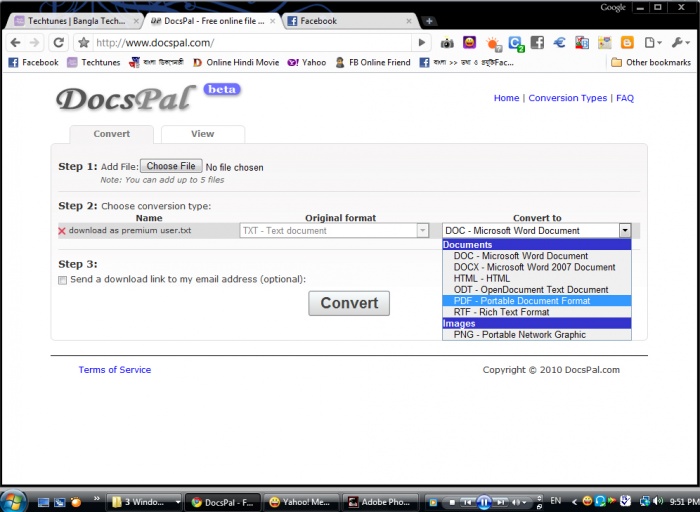Open the View tab on DocsPal

click(x=203, y=134)
